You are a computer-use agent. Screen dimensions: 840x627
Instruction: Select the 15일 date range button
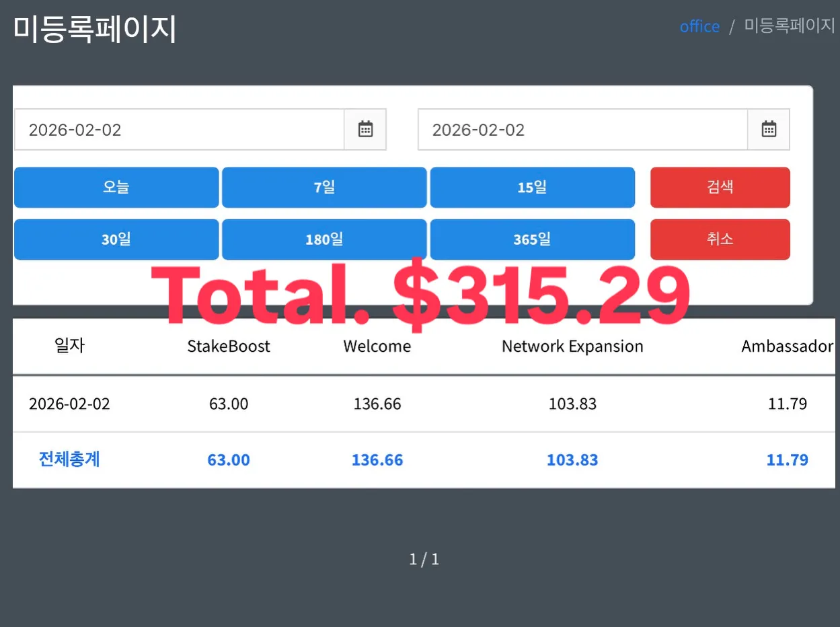532,187
